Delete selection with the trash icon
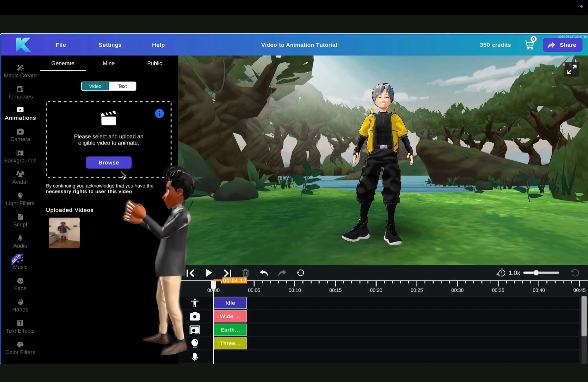Image resolution: width=588 pixels, height=382 pixels. coord(246,273)
